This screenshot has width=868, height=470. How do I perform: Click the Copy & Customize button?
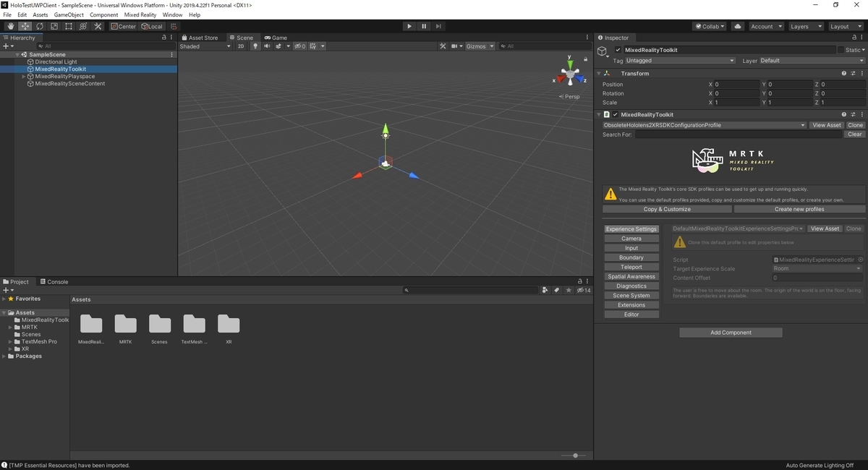click(x=667, y=209)
